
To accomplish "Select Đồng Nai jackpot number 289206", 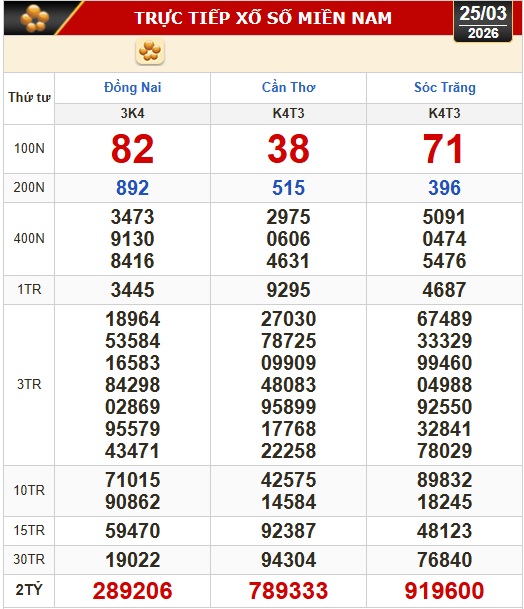I will click(132, 591).
